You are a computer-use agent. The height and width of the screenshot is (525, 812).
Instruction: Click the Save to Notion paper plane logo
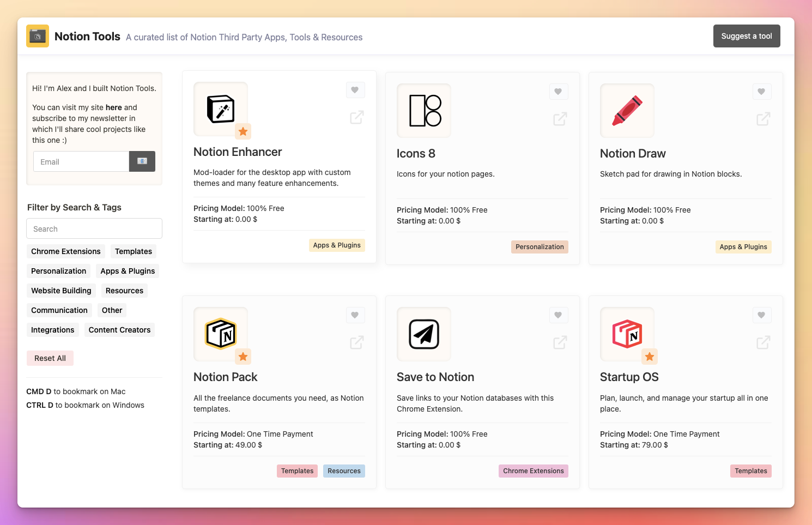[423, 334]
